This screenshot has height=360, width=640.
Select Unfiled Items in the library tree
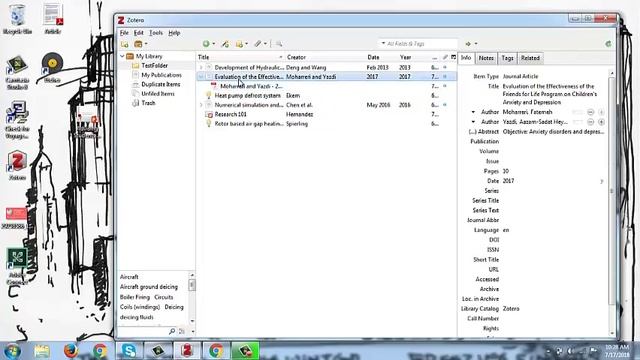[158, 93]
